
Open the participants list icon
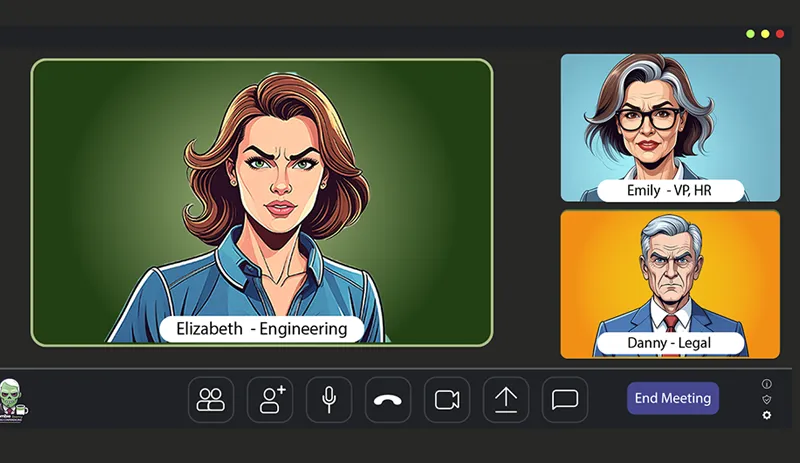click(x=211, y=400)
